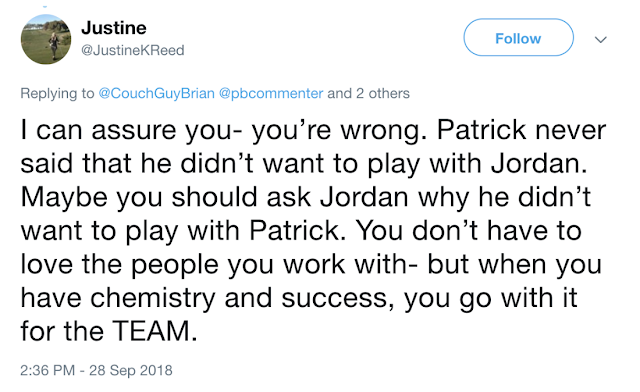Viewport: 640px width, 392px height.
Task: Follow the Justine account
Action: (518, 38)
